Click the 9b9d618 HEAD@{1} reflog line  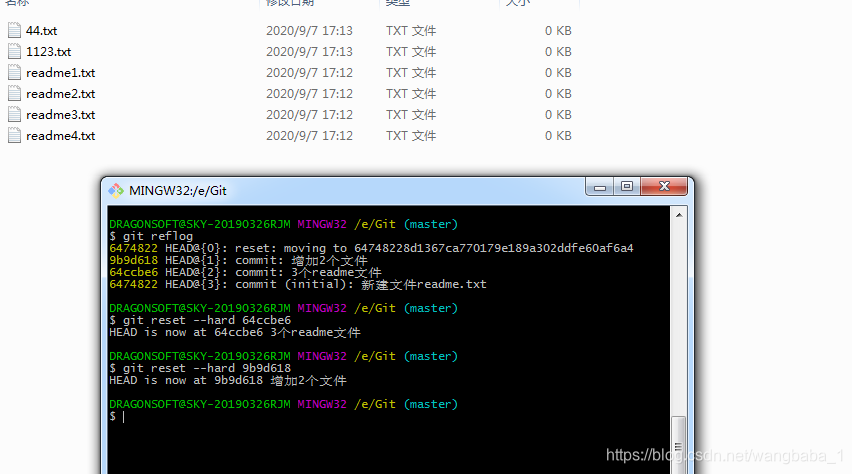point(238,260)
